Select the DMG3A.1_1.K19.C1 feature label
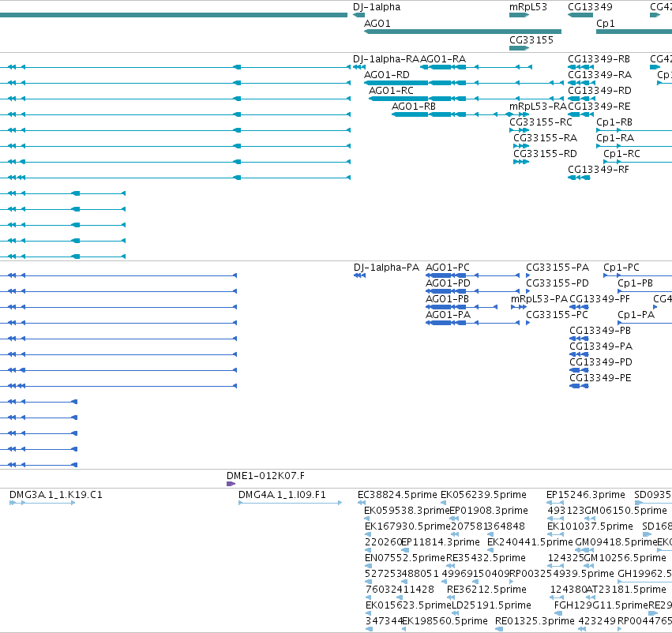Screen dimensions: 672x633 (56, 495)
